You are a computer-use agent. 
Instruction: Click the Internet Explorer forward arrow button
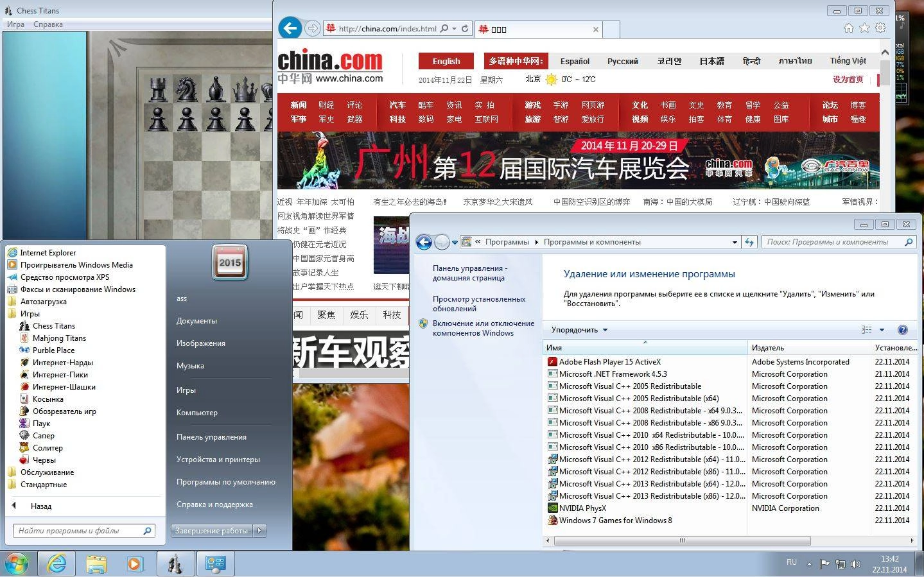pyautogui.click(x=312, y=28)
